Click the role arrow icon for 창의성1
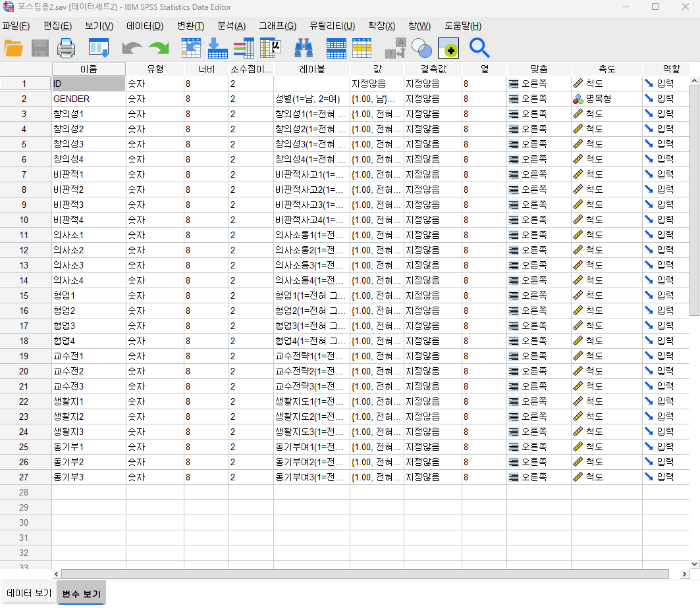Image resolution: width=700 pixels, height=608 pixels. 649,114
